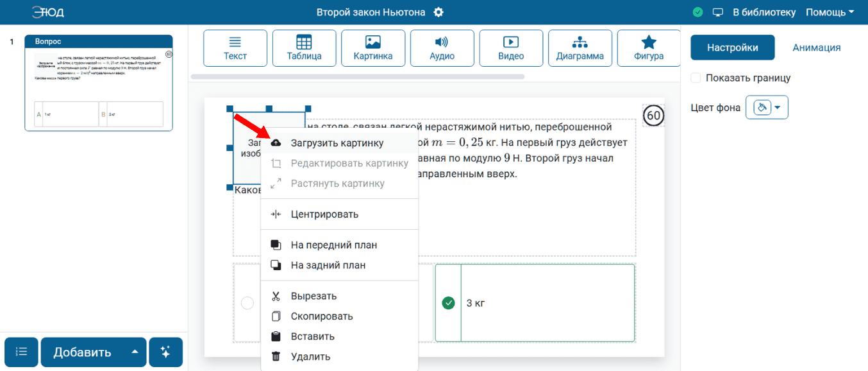Viewport: 868px width, 371px height.
Task: Click the Добавить button
Action: 83,352
